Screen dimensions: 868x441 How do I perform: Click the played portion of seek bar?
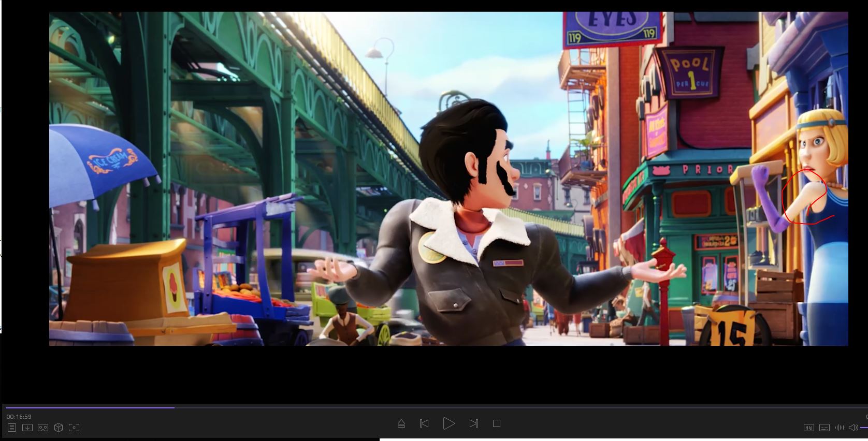click(x=88, y=408)
